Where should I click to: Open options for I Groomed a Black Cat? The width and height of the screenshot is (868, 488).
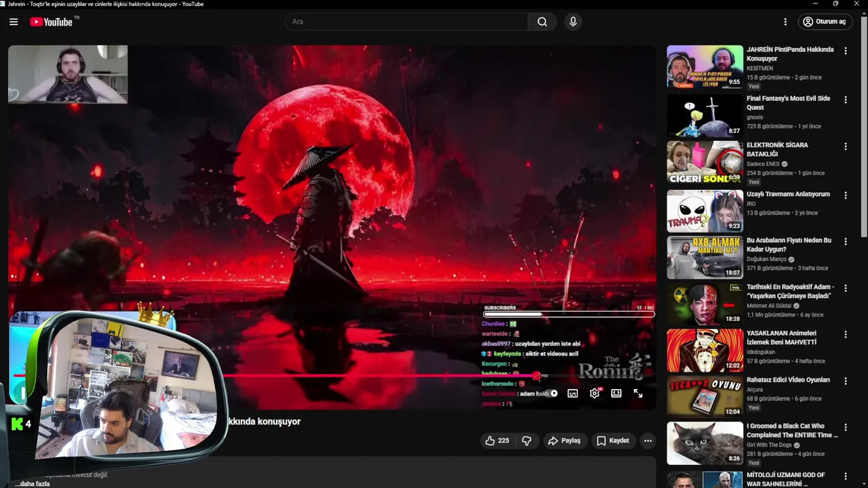tap(846, 427)
